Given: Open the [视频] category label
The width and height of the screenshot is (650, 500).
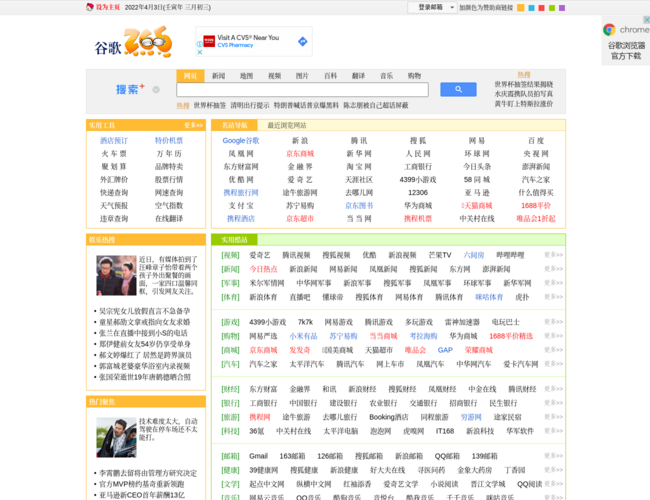Looking at the screenshot, I should tap(230, 255).
